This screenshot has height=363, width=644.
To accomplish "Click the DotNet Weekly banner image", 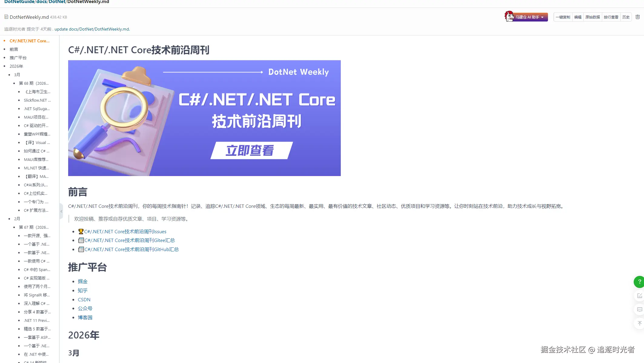I will coord(204,118).
